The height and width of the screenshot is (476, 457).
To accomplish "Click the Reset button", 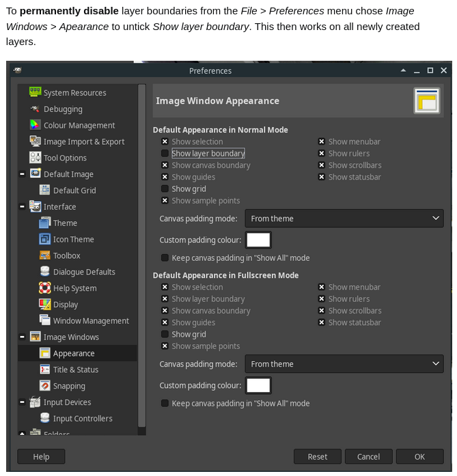I will coord(318,457).
